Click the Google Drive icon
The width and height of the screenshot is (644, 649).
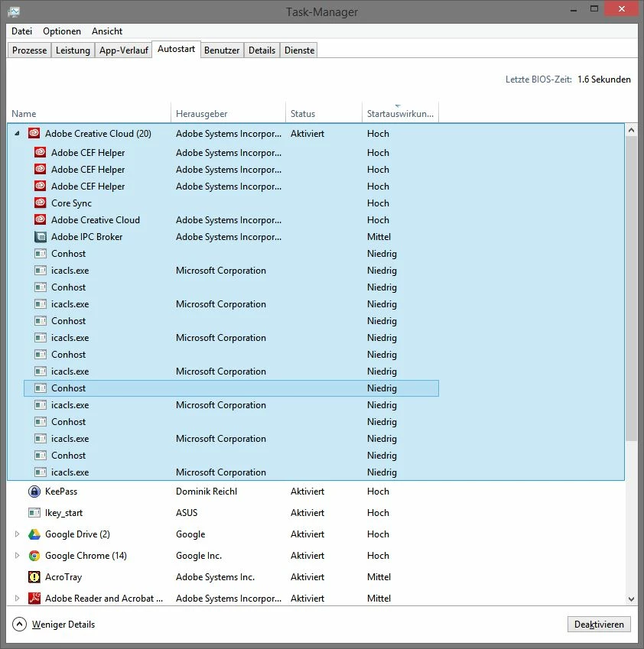click(x=34, y=534)
